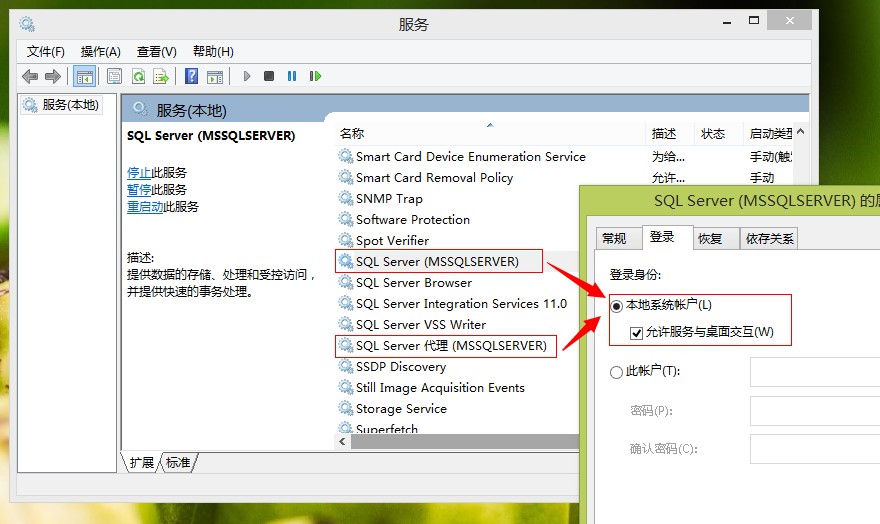Screen dimensions: 880x524
Task: Click the show/hide action pane icon
Action: [x=215, y=76]
